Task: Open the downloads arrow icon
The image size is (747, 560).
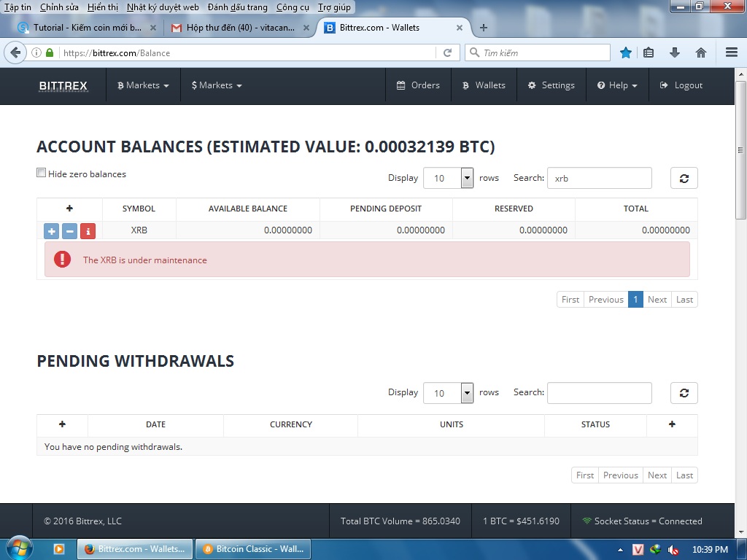Action: point(675,52)
